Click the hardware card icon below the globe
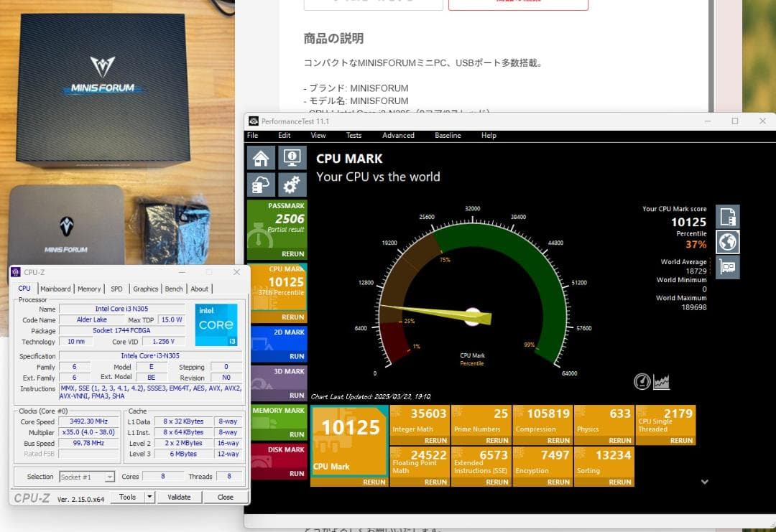This screenshot has width=776, height=532. [727, 267]
